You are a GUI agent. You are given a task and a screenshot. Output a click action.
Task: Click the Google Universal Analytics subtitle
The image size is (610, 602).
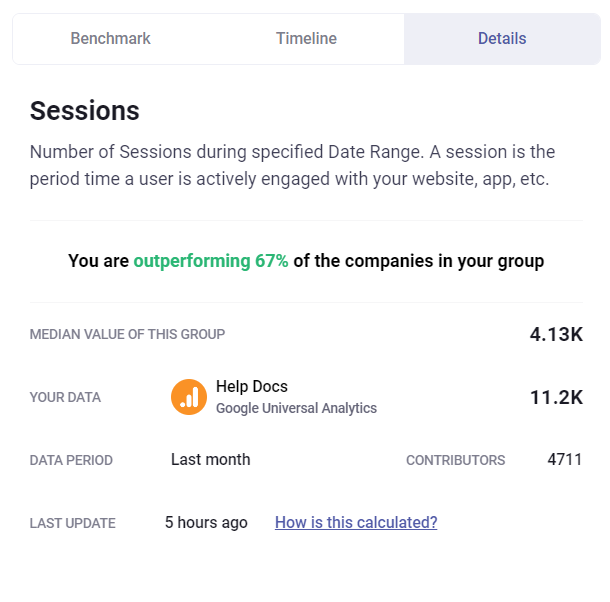click(x=296, y=408)
